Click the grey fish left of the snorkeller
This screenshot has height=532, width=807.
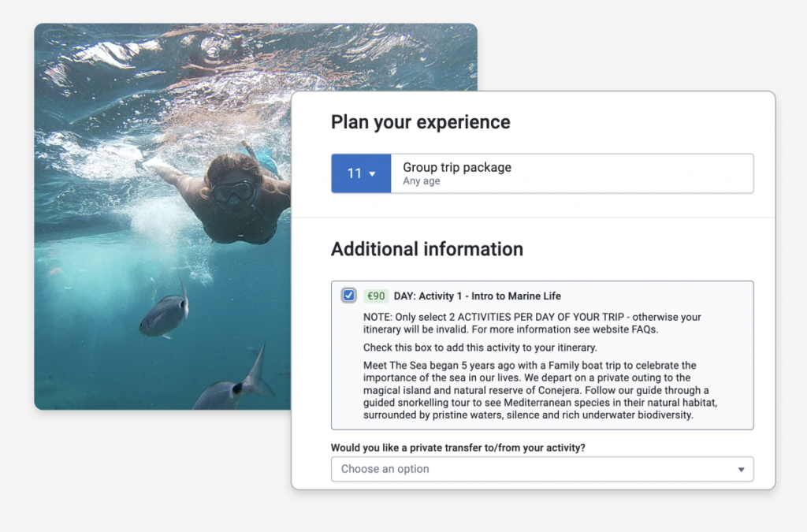(164, 314)
